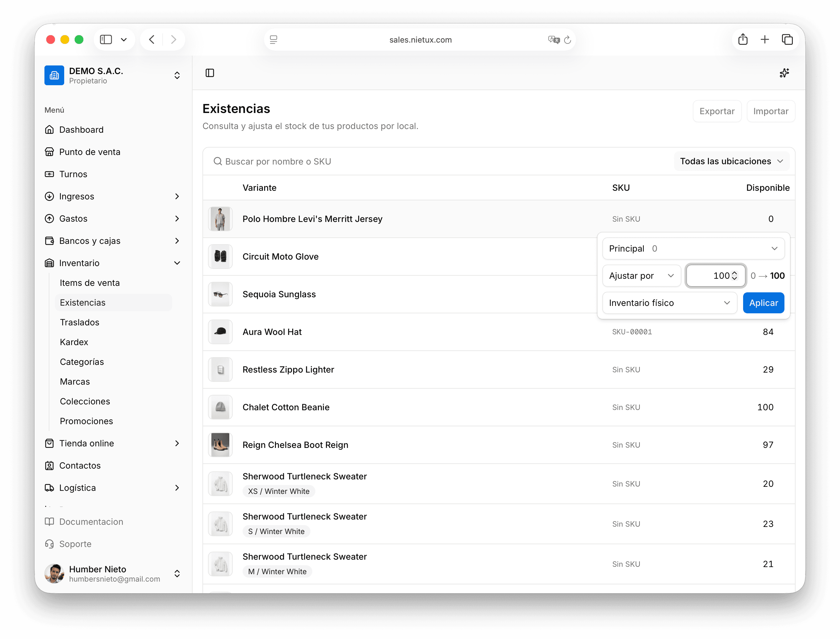Show Safari tab overview icon

(x=787, y=40)
